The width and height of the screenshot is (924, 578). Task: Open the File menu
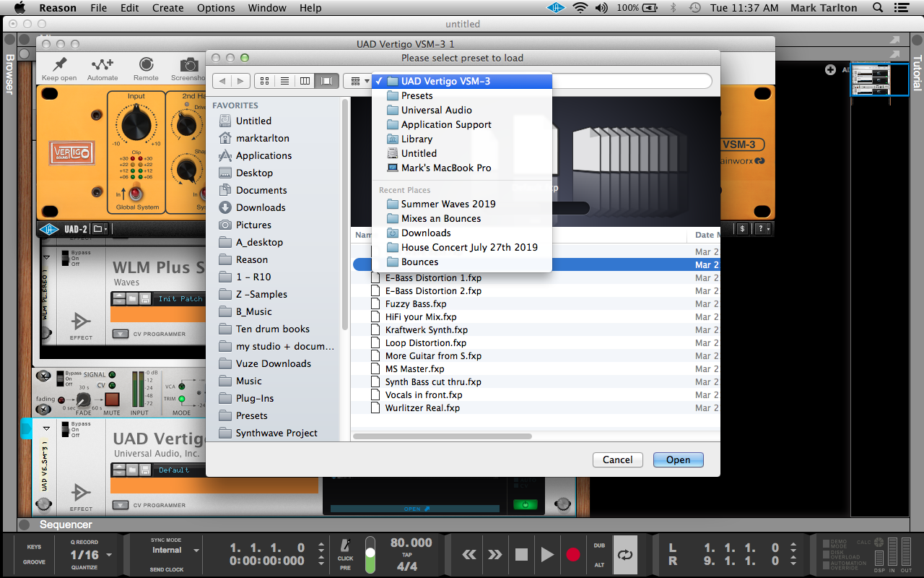tap(99, 8)
